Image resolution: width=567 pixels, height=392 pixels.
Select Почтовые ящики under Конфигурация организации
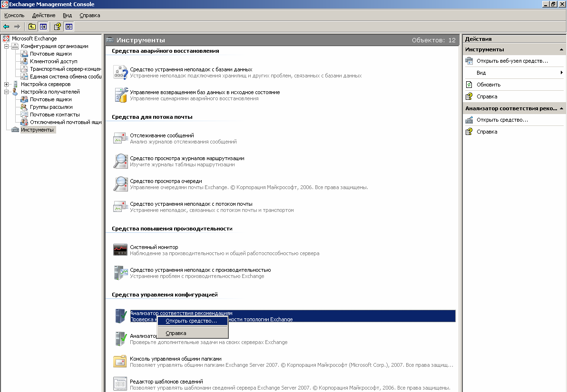click(x=50, y=54)
